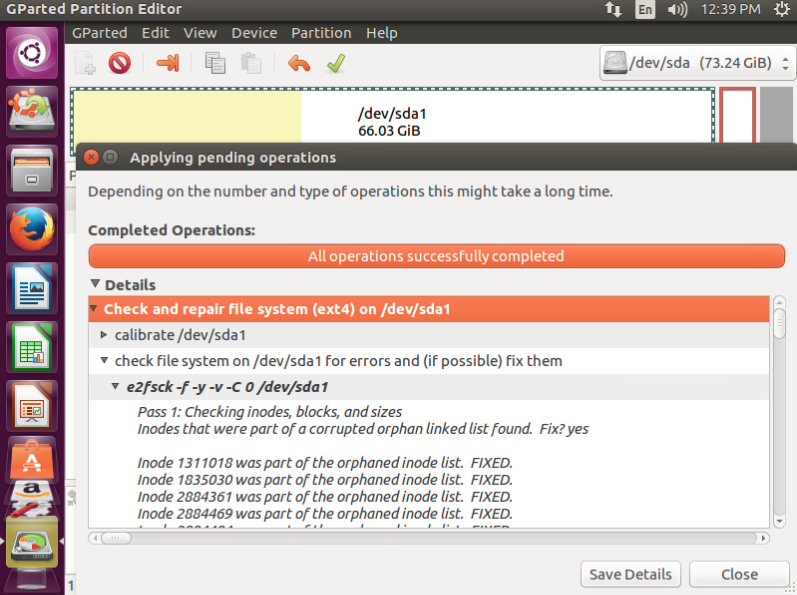
Task: Collapse the check file system on /dev/sda1 row
Action: 104,360
